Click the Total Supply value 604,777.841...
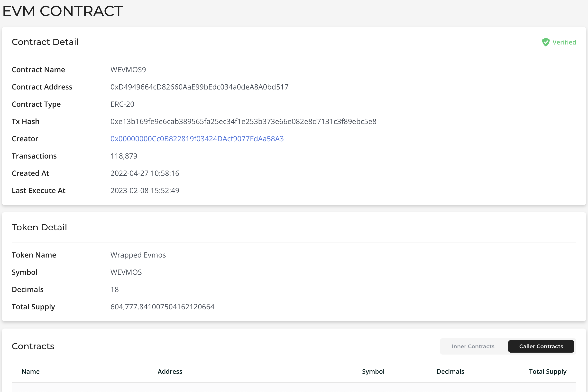Screen dimensions: 588x392 pyautogui.click(x=163, y=306)
